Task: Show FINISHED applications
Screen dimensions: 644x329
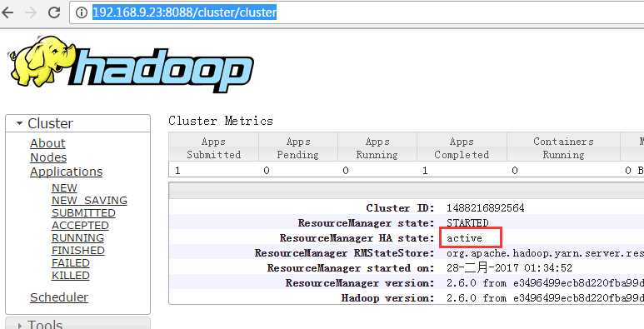Action: tap(78, 251)
